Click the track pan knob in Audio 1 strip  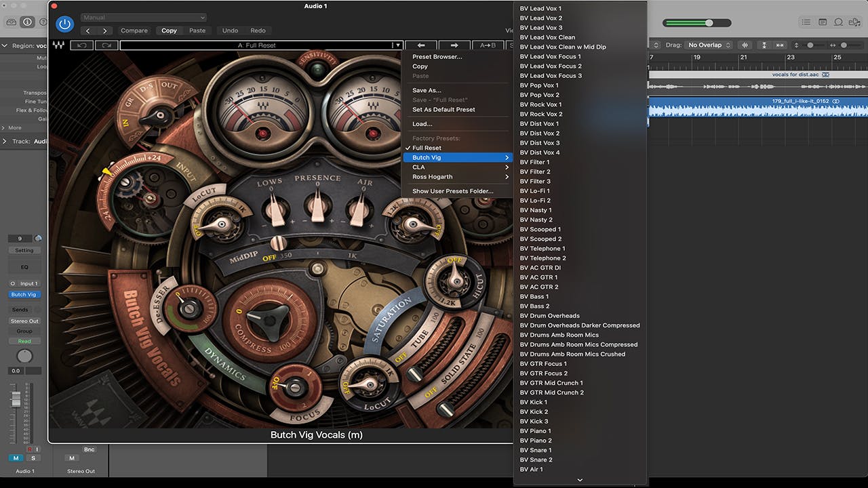24,356
